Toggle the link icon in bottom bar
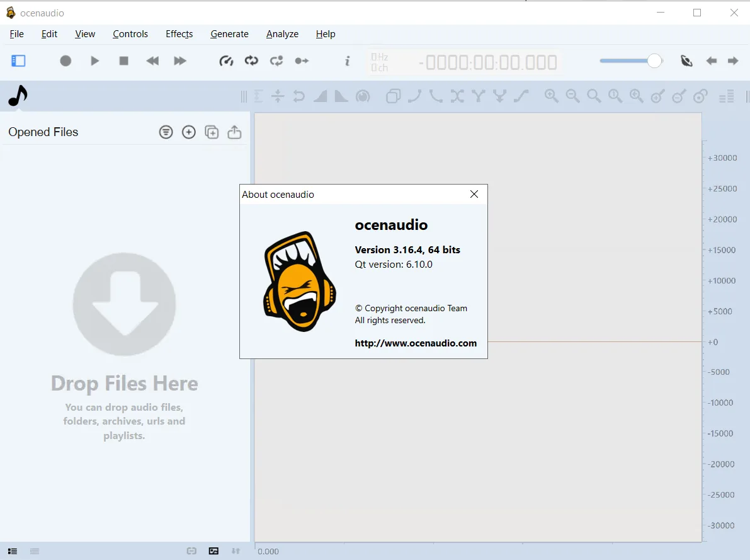The image size is (750, 560). pyautogui.click(x=191, y=551)
